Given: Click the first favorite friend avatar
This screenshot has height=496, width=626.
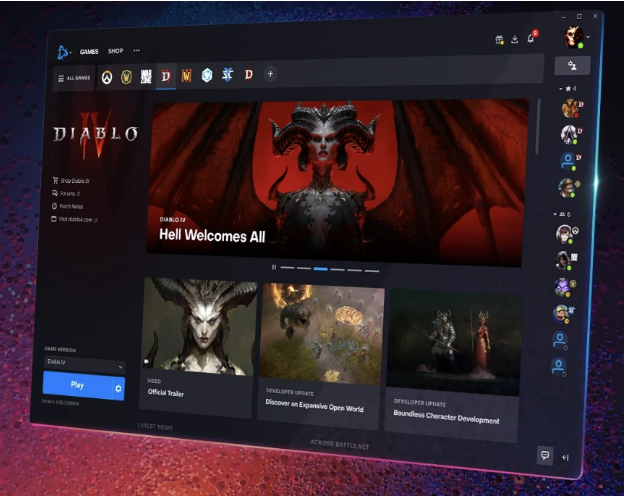Looking at the screenshot, I should point(570,108).
